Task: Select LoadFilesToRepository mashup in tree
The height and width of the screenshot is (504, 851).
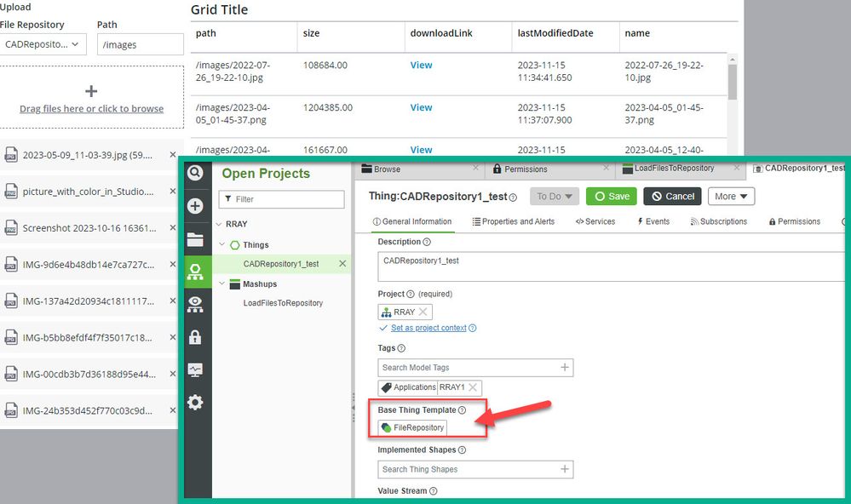Action: pos(283,303)
